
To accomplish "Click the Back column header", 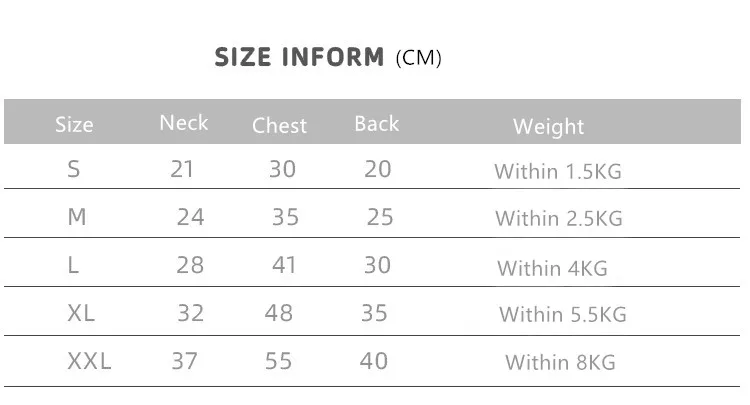I will tap(376, 124).
